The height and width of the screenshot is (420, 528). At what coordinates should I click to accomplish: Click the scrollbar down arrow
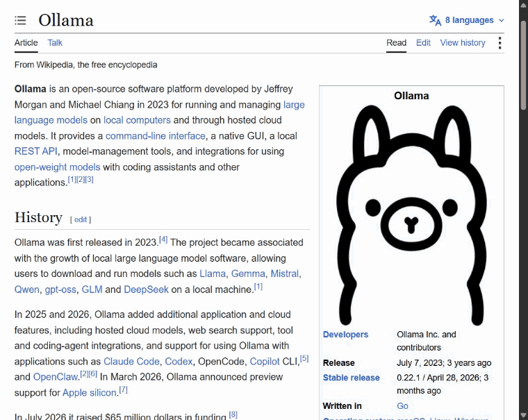(x=523, y=415)
